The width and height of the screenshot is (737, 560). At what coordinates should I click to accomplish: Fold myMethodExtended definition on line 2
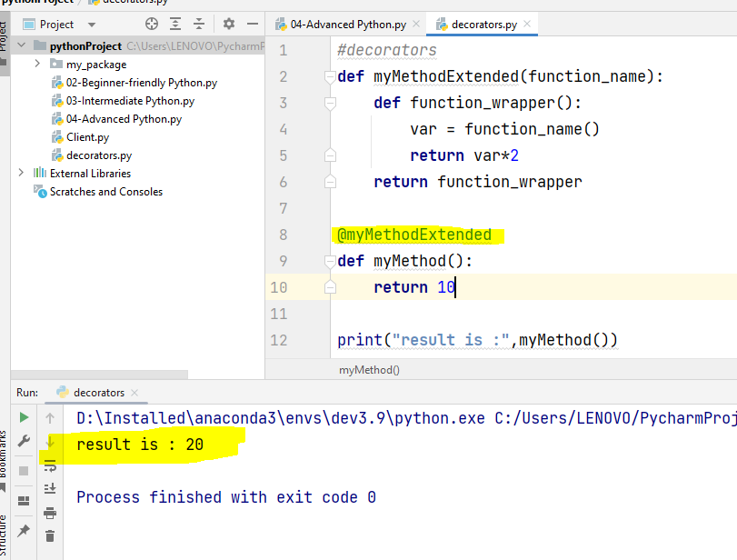[330, 76]
